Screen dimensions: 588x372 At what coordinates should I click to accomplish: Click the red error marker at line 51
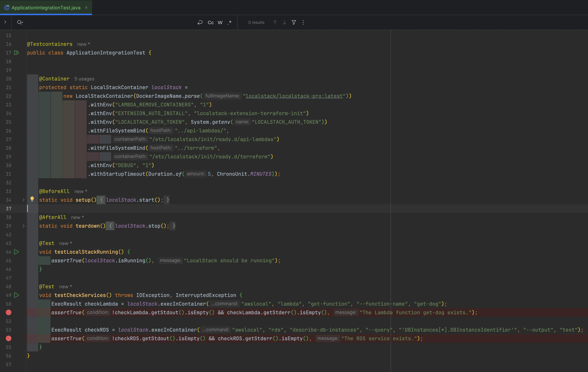pyautogui.click(x=8, y=312)
